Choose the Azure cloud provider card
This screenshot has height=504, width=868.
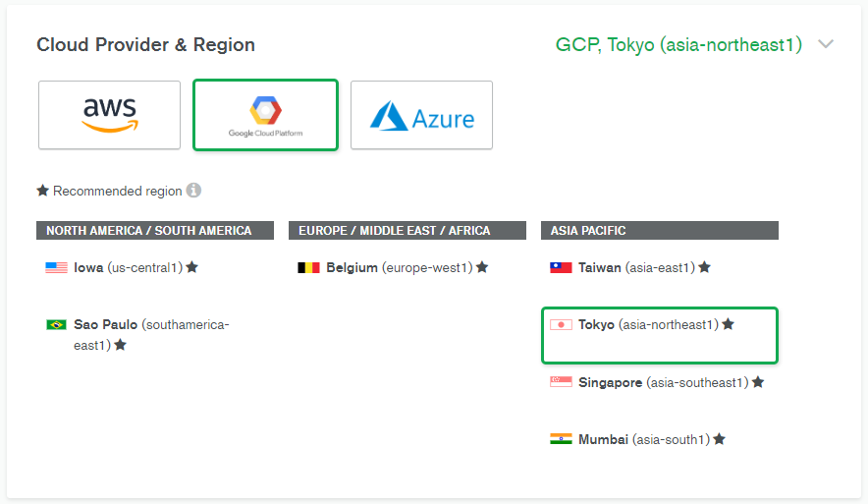(x=422, y=115)
